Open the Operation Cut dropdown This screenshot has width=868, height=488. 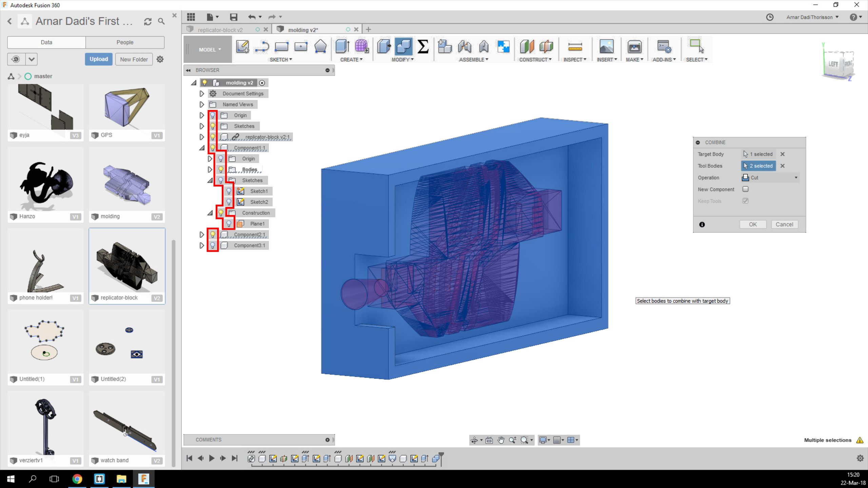click(770, 178)
